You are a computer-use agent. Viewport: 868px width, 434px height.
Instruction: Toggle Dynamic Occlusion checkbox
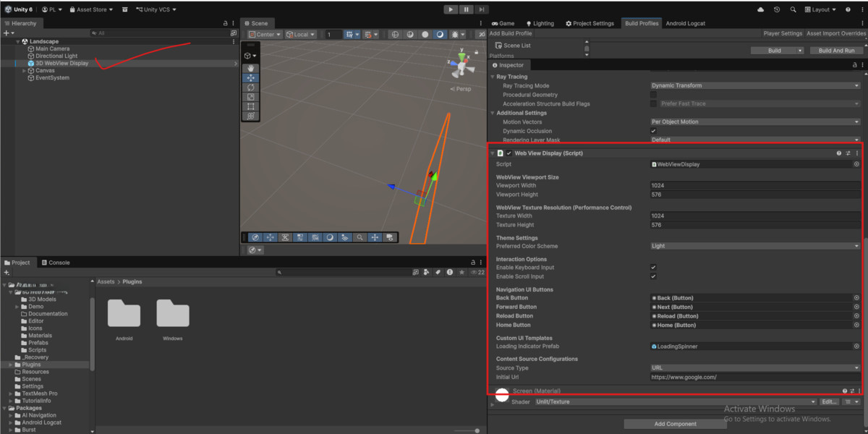tap(653, 131)
